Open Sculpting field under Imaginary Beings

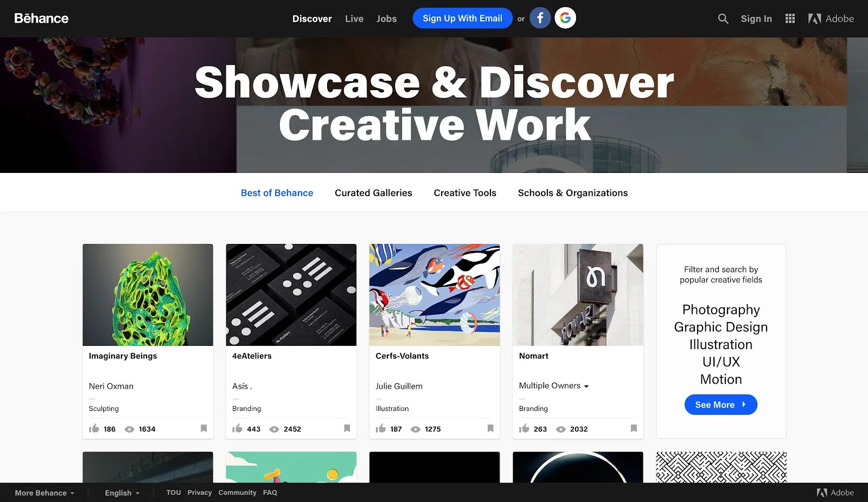point(104,409)
